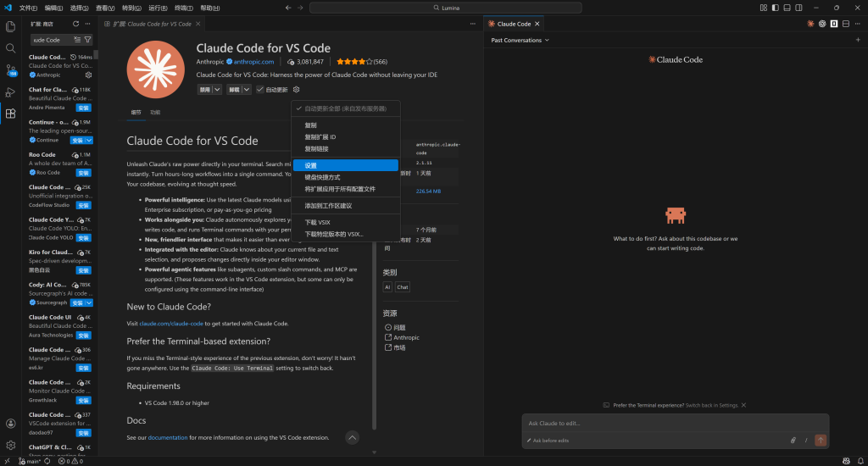Open Run and Debug view in activity bar
The height and width of the screenshot is (466, 868).
[10, 92]
